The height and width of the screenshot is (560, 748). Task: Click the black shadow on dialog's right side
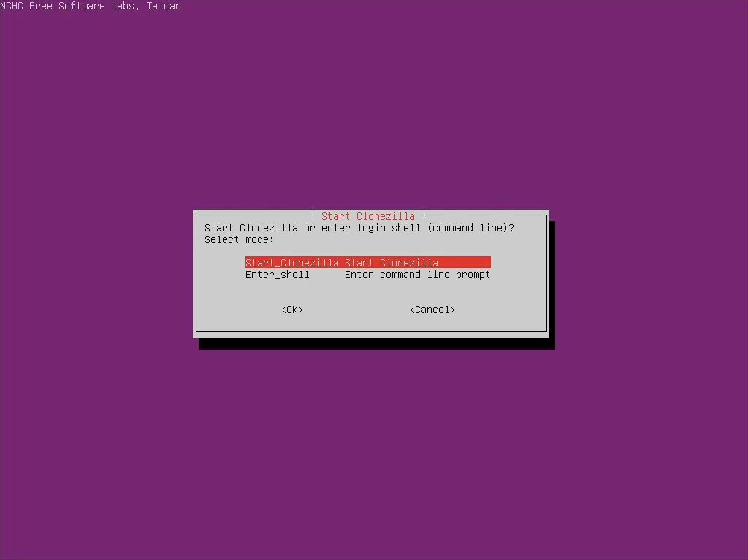click(552, 285)
